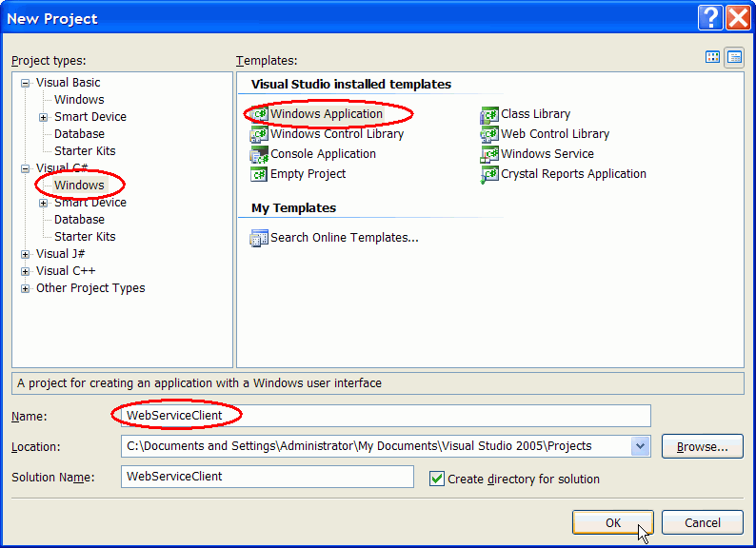Select the Class Library template icon
This screenshot has height=548, width=756.
coord(488,115)
